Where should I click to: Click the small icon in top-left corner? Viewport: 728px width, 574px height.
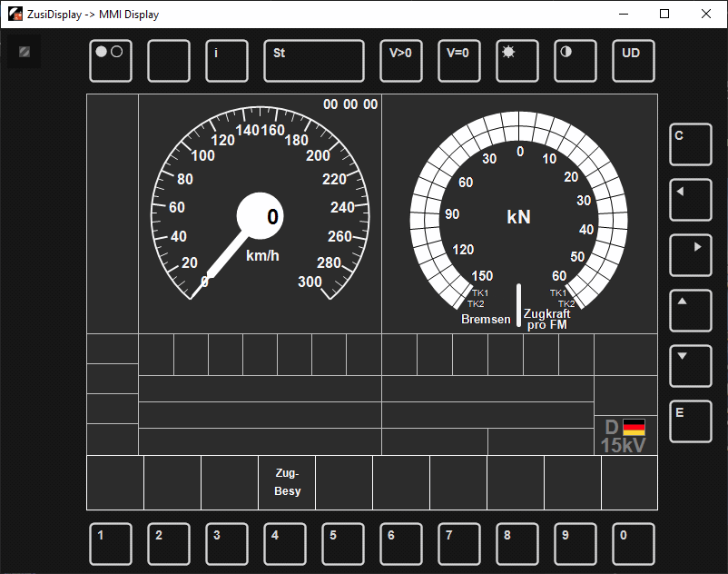click(25, 53)
